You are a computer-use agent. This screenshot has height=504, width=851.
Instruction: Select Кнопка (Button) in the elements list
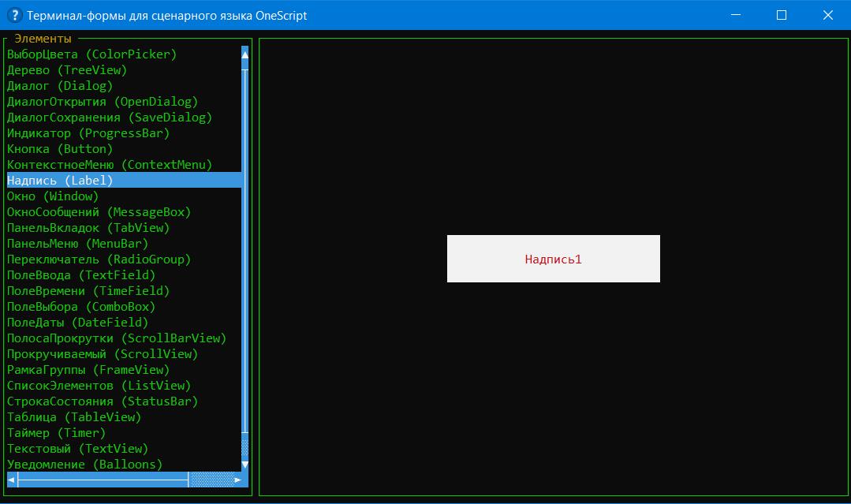(x=60, y=149)
